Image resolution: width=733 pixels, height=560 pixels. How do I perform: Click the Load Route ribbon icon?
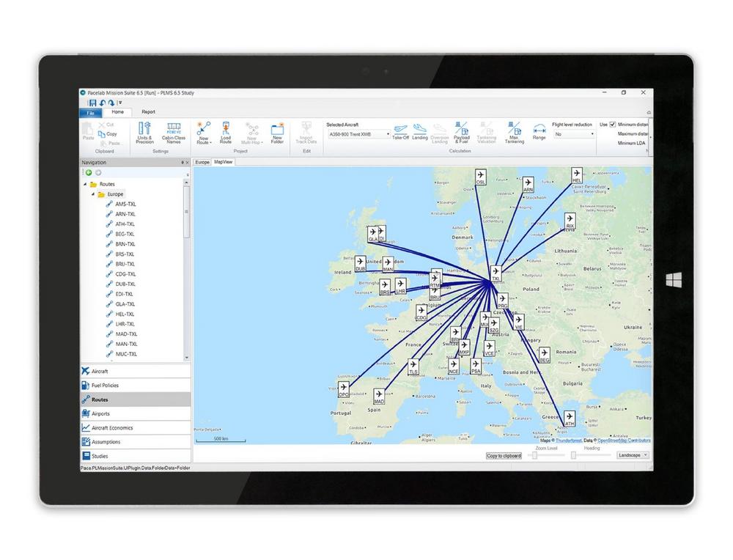226,133
